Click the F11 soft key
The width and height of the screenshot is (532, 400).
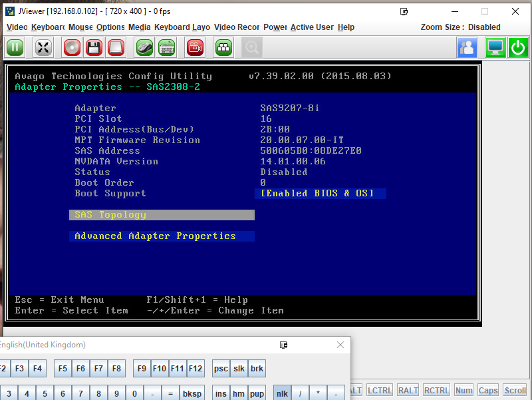pyautogui.click(x=178, y=369)
